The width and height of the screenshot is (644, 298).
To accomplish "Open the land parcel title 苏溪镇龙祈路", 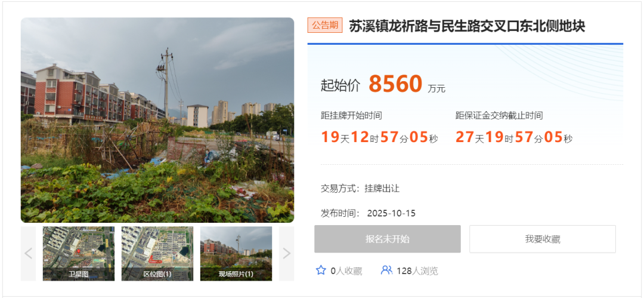I will [x=467, y=26].
